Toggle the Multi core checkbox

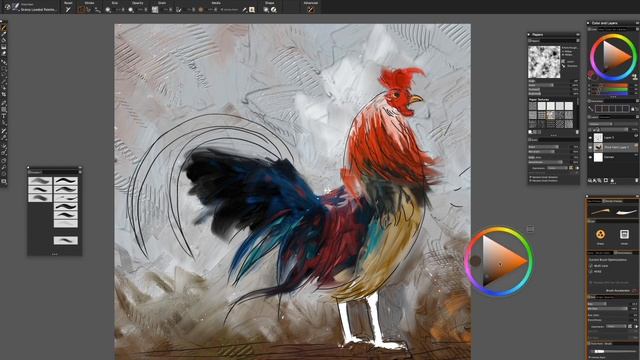(x=591, y=266)
